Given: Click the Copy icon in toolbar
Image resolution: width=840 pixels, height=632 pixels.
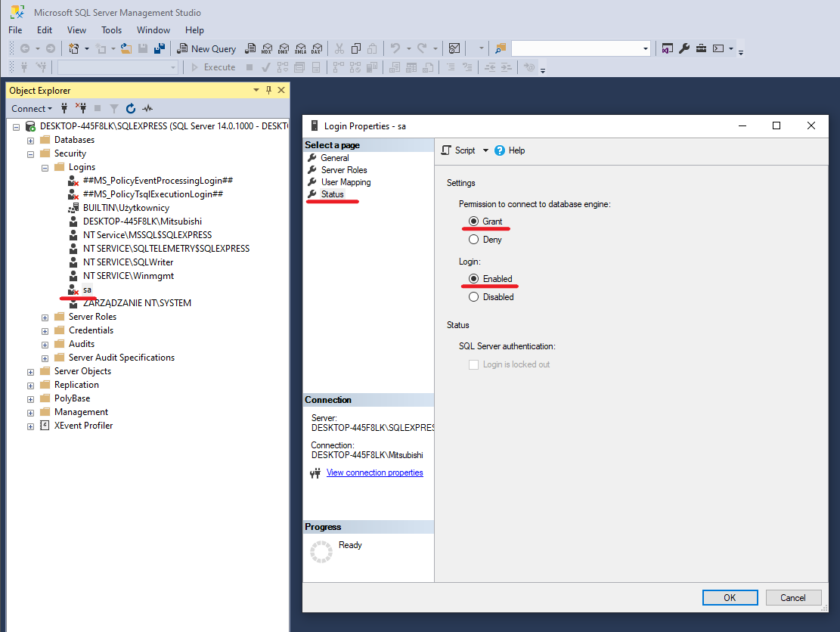Looking at the screenshot, I should click(355, 48).
